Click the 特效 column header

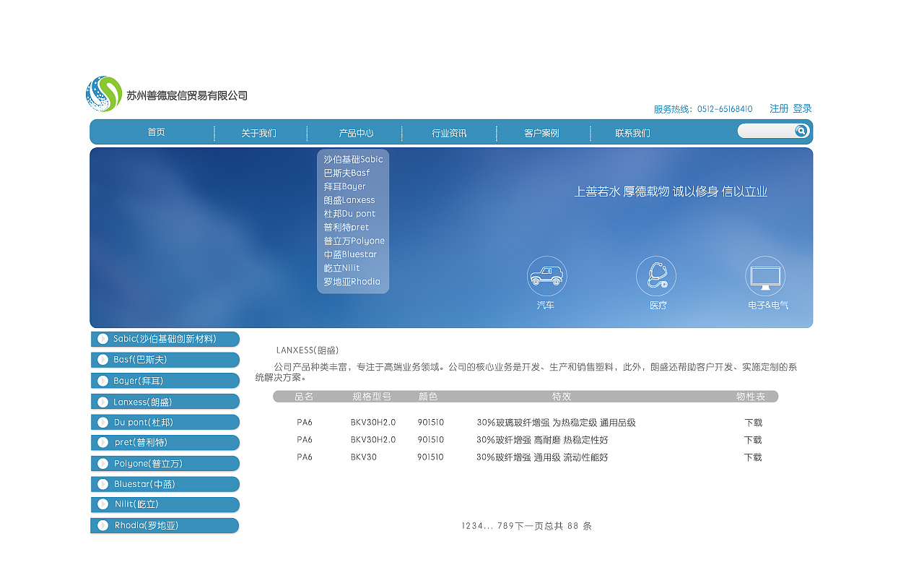click(x=562, y=397)
